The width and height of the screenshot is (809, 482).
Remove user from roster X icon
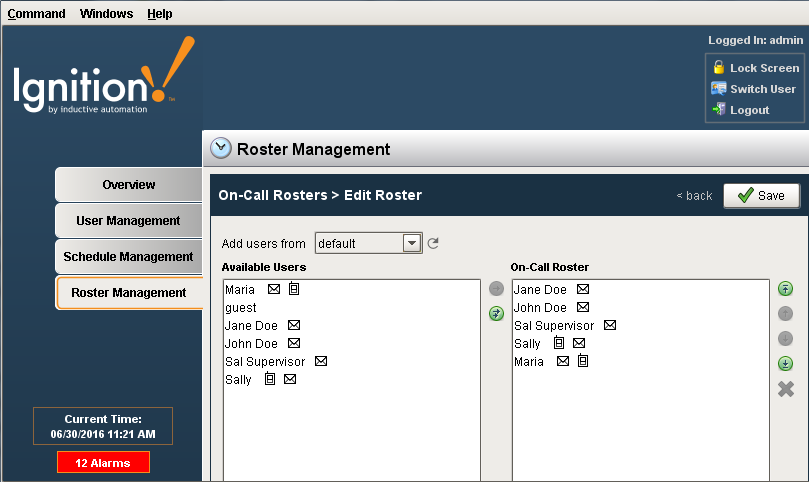tap(786, 389)
